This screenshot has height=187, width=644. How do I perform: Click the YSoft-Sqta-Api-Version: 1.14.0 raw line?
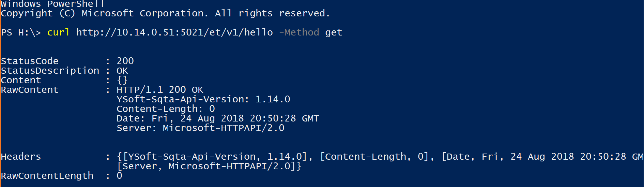pyautogui.click(x=203, y=99)
